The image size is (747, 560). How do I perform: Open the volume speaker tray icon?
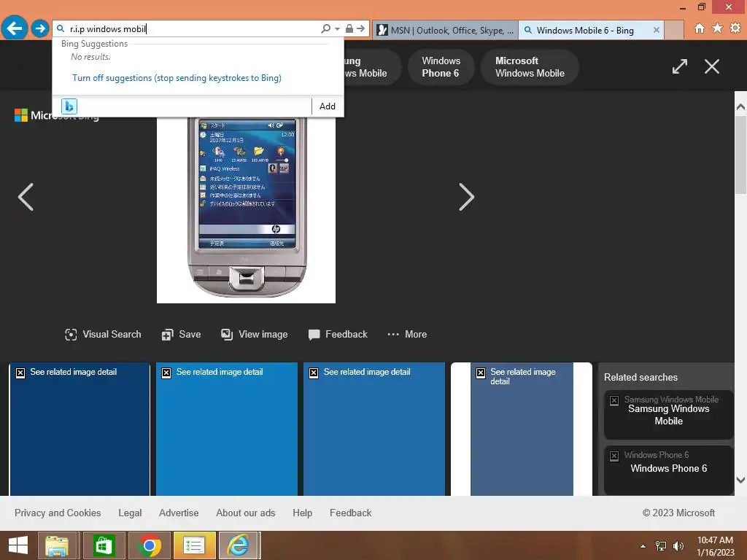(678, 546)
